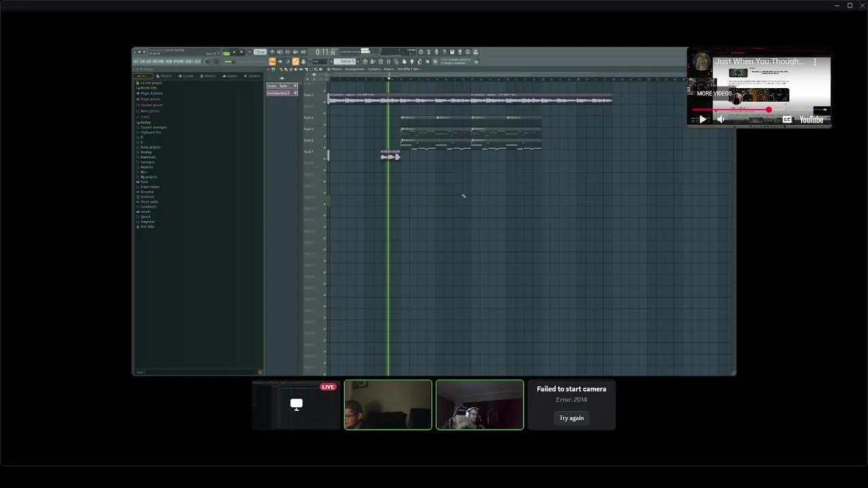Expand the Demo projects folder
Screen dimensions: 868x488
150,147
